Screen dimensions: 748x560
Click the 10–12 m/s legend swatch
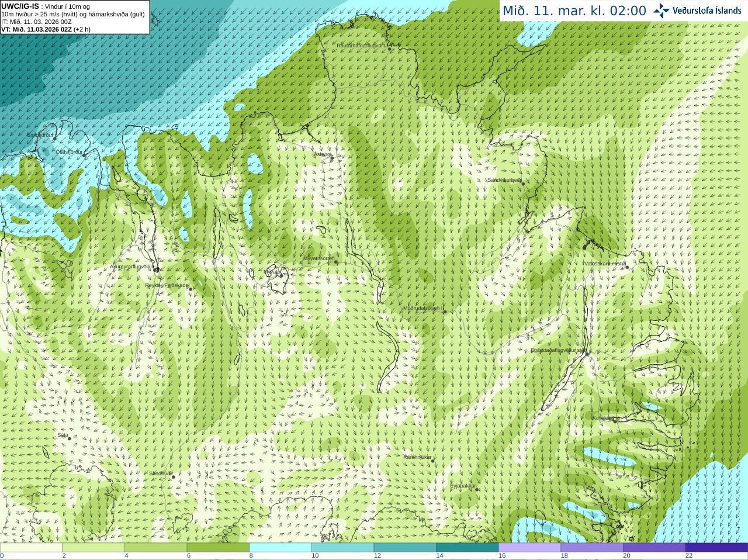tap(342, 548)
